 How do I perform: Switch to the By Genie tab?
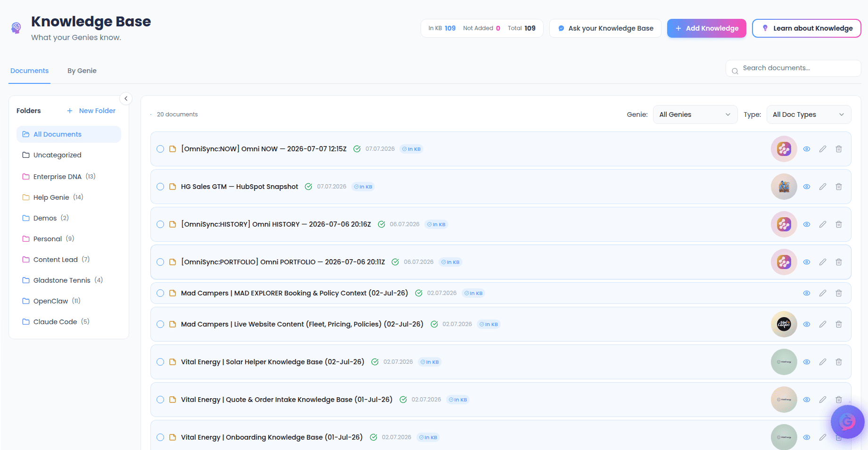[82, 71]
